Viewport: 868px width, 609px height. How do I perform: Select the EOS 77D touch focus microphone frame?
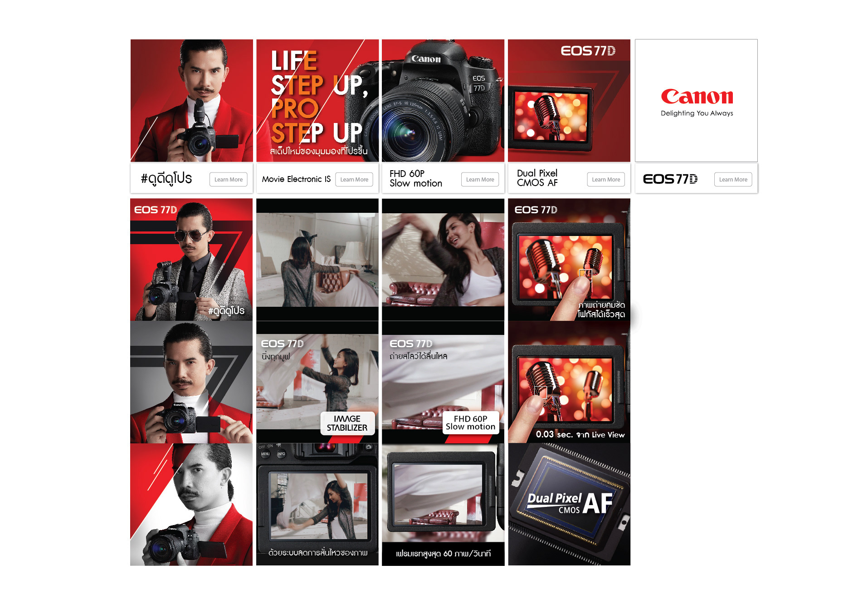tap(569, 260)
